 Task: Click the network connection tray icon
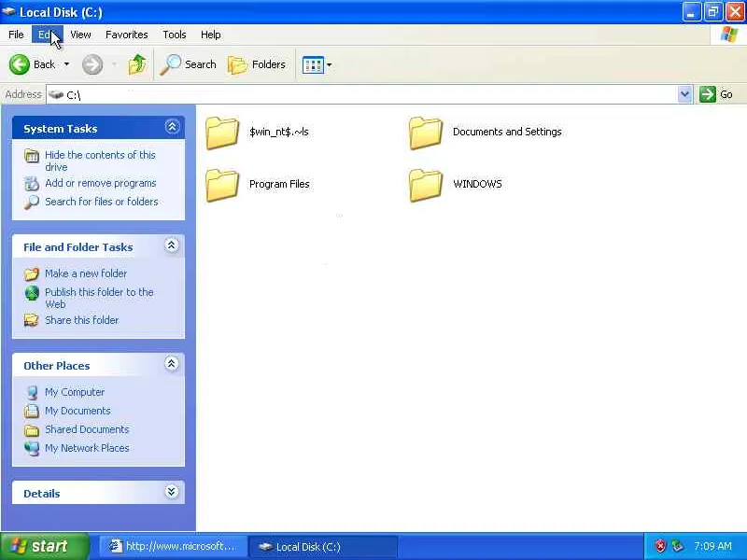(677, 546)
